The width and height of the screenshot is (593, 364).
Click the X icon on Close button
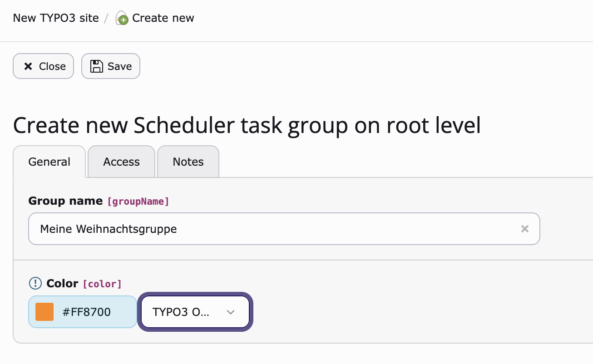[28, 66]
